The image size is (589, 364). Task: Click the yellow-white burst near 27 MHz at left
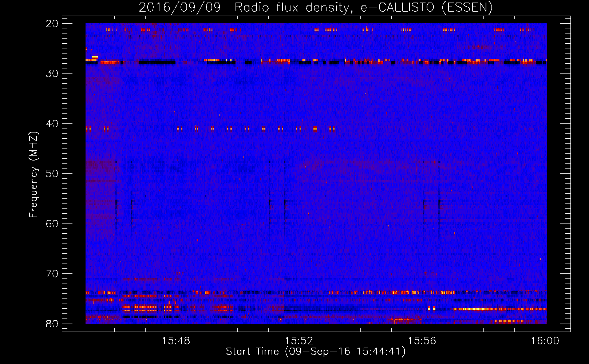pos(95,57)
